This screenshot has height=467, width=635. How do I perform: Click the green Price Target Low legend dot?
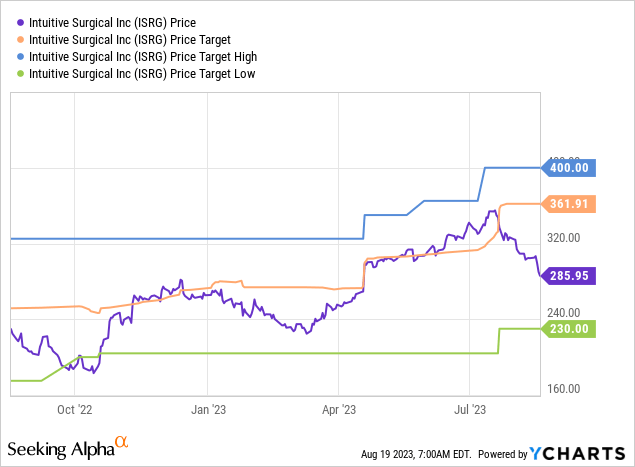(20, 74)
